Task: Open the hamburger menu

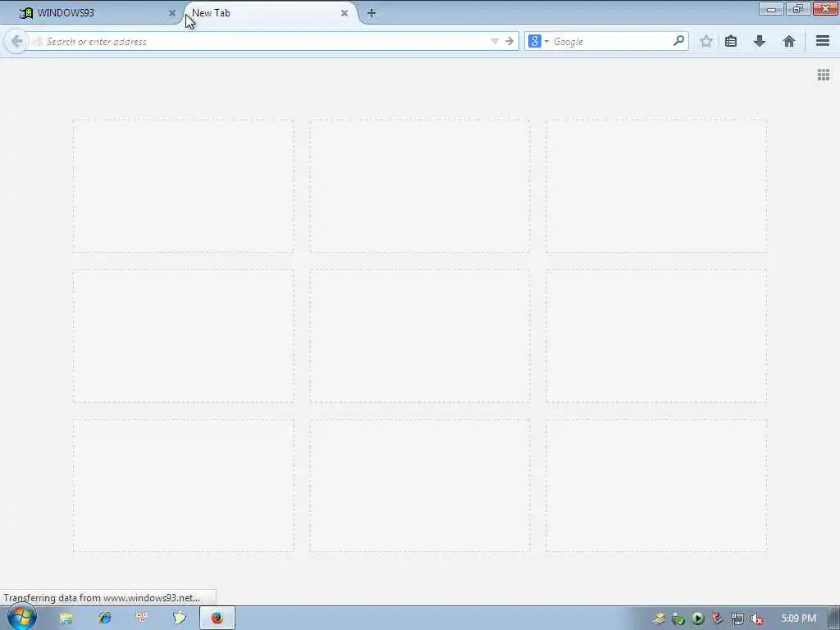Action: point(823,41)
